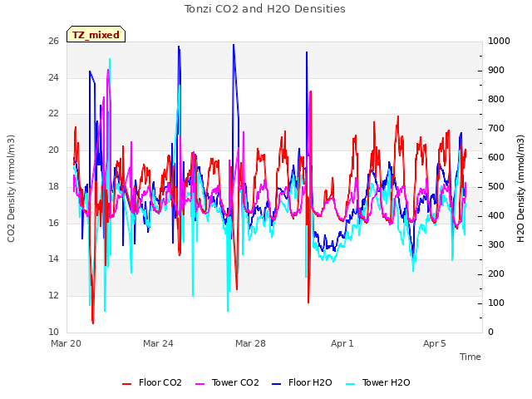The height and width of the screenshot is (399, 532).
Task: Click the Mar 20 x-axis tick label
Action: 66,343
